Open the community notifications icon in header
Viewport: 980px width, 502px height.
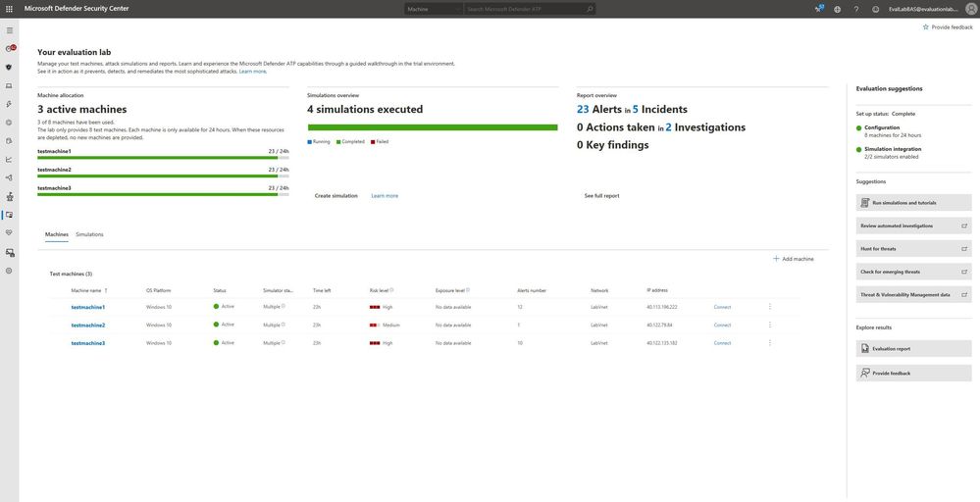click(x=819, y=9)
